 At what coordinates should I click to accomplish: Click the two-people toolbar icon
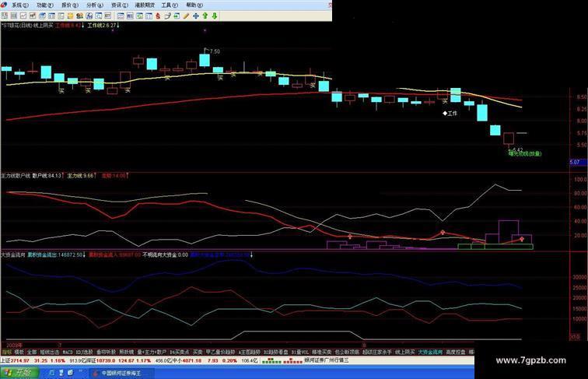pos(79,16)
